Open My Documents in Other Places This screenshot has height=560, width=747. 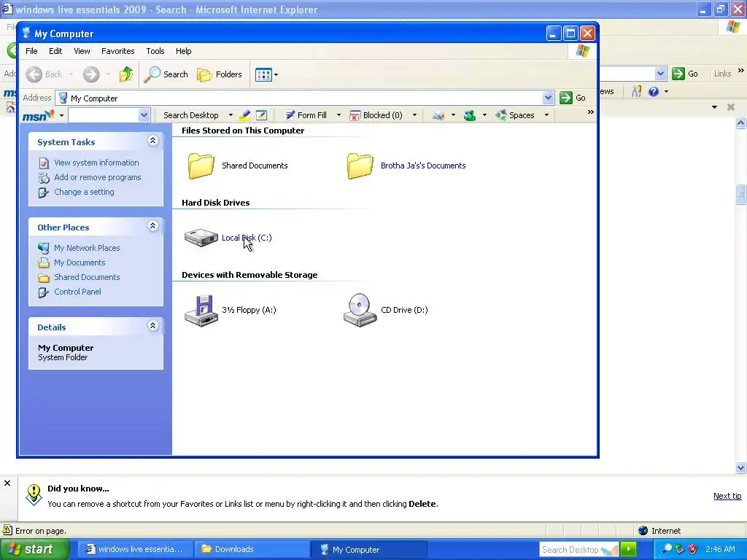click(80, 262)
